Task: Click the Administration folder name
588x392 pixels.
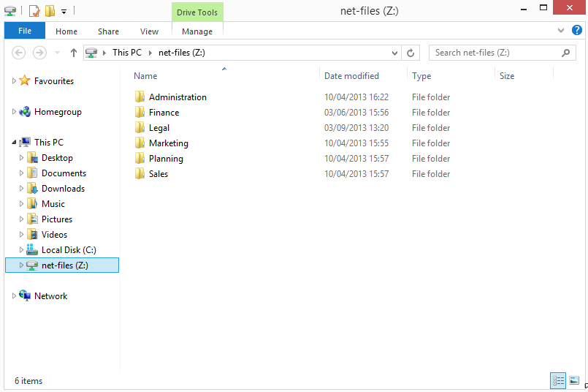Action: [x=177, y=97]
